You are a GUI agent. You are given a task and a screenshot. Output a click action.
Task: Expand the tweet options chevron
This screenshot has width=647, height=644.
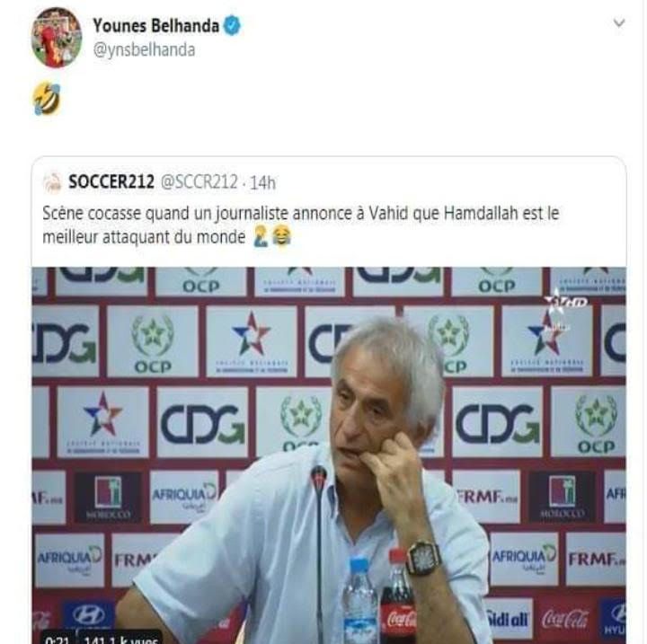click(x=618, y=23)
